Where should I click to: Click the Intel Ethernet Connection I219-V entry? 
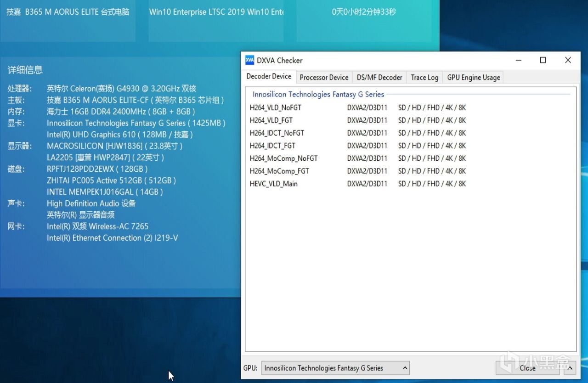tap(112, 238)
